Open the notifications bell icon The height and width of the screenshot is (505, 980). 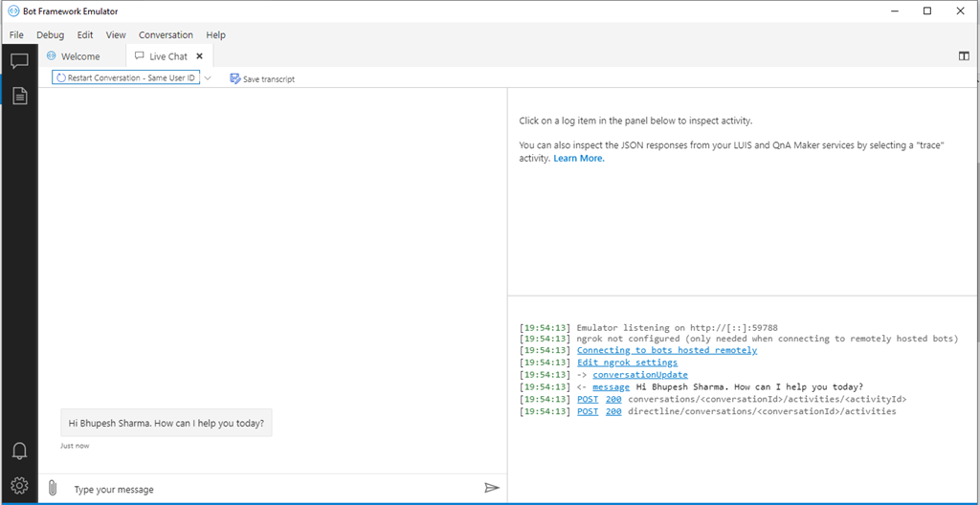coord(19,450)
